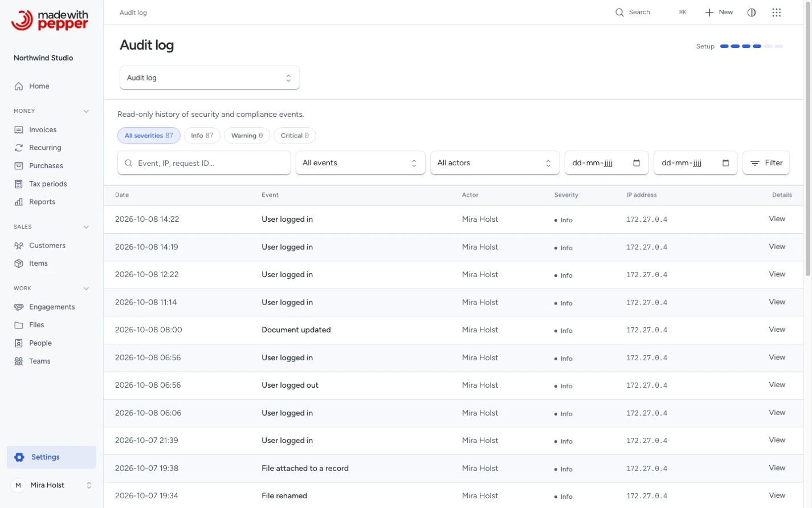Collapse the WORK sidebar section
The width and height of the screenshot is (812, 508).
[86, 288]
